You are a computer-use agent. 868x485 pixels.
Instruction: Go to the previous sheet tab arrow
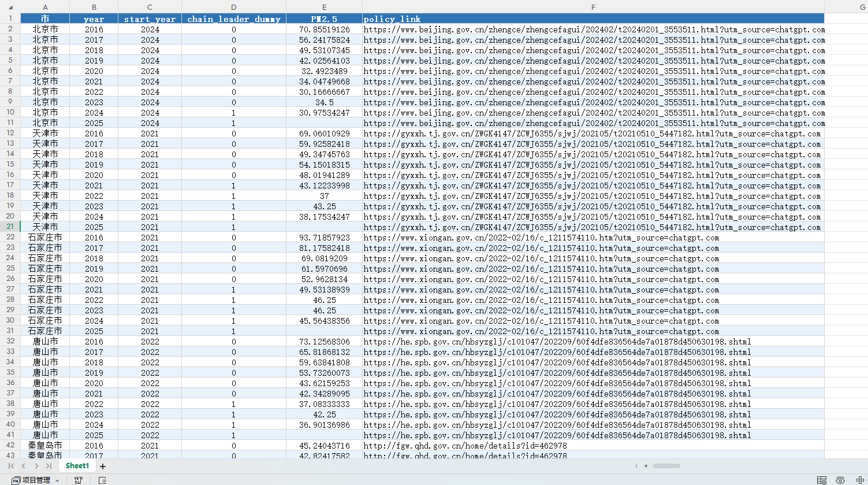[24, 466]
